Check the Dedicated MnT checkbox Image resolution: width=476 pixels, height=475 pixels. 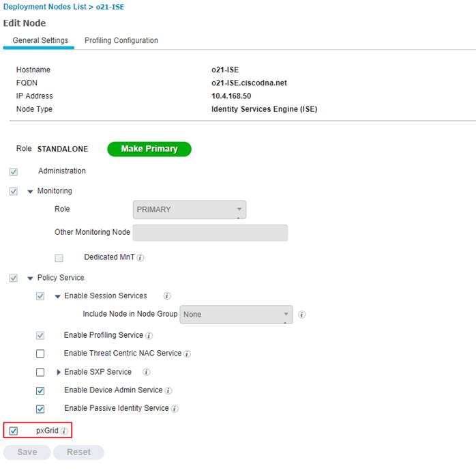tap(59, 258)
